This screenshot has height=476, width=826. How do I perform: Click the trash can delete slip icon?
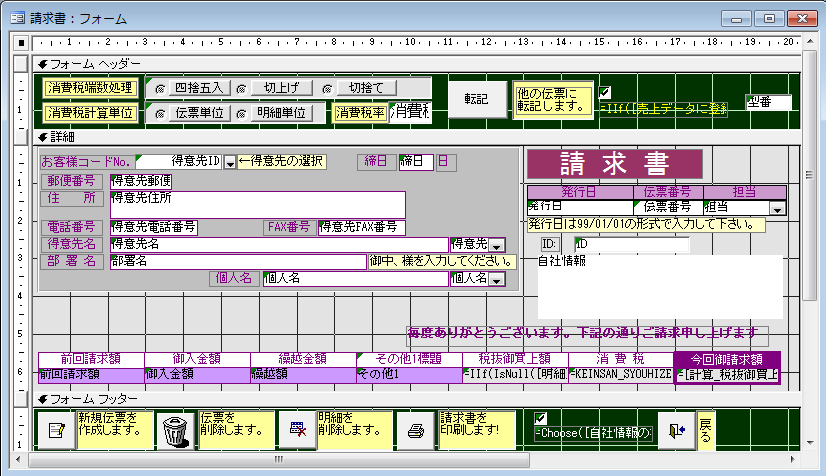pos(175,431)
